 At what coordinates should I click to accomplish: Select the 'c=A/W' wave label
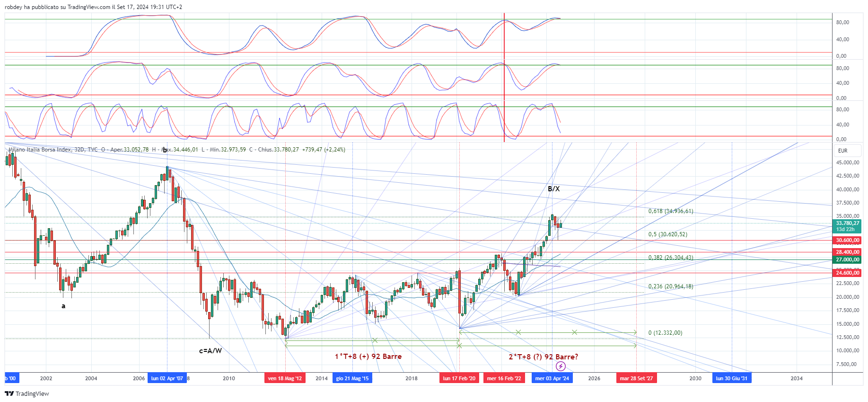coord(210,351)
